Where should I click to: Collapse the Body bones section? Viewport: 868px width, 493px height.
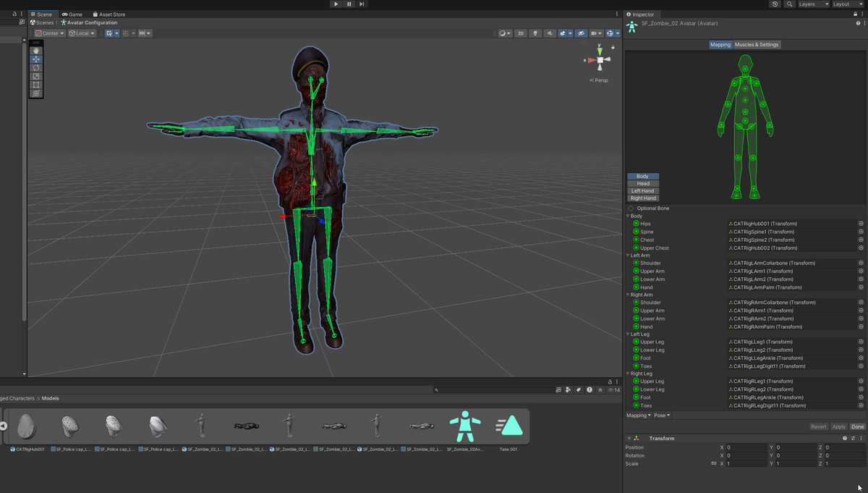pyautogui.click(x=628, y=216)
